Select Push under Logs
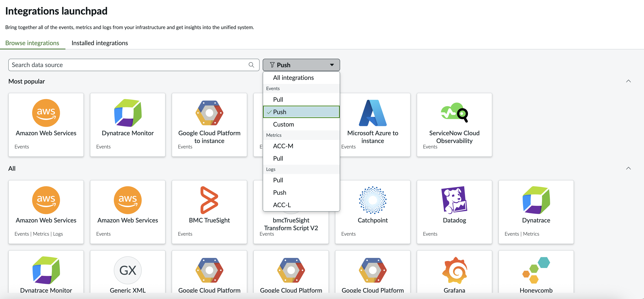 (x=301, y=193)
